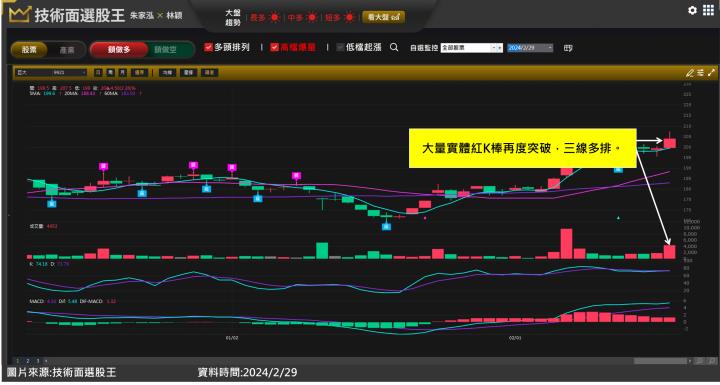Select the pencil drawing tool on chart bar

[689, 73]
